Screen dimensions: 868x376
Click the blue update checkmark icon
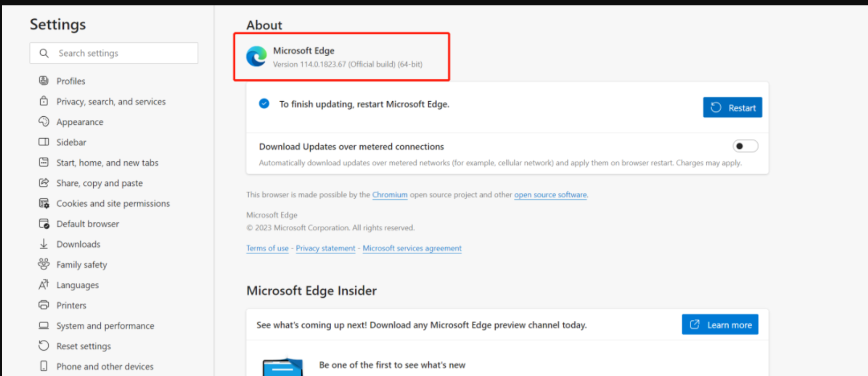coord(264,103)
